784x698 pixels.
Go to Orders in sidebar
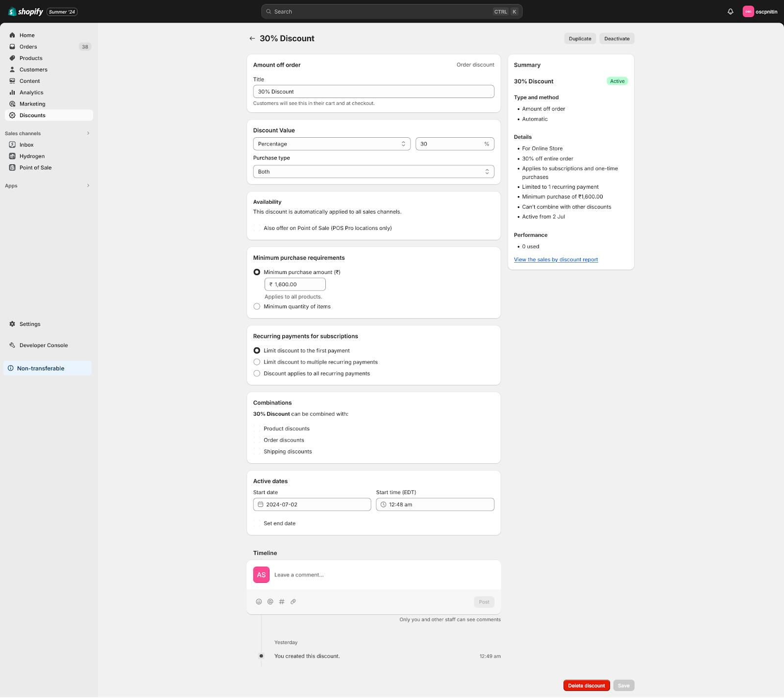pyautogui.click(x=28, y=47)
